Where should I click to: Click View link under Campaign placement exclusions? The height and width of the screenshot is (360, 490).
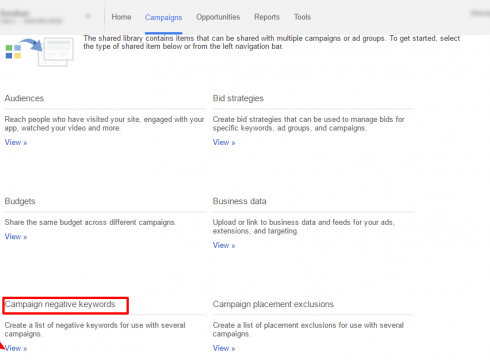pyautogui.click(x=224, y=348)
